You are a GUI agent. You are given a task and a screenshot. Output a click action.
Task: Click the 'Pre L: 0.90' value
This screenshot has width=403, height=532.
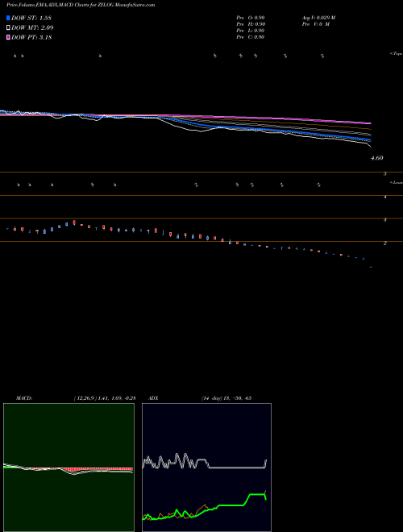(x=251, y=31)
